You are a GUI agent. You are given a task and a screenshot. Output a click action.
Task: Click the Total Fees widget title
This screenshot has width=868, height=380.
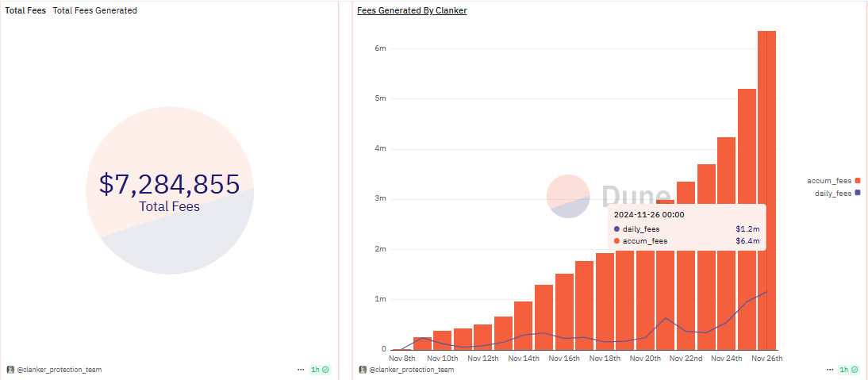(25, 11)
